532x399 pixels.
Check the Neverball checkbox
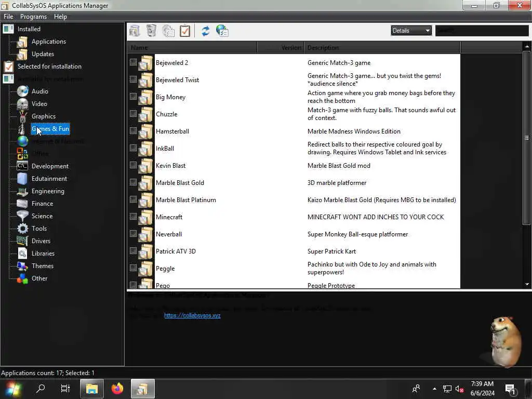point(134,233)
